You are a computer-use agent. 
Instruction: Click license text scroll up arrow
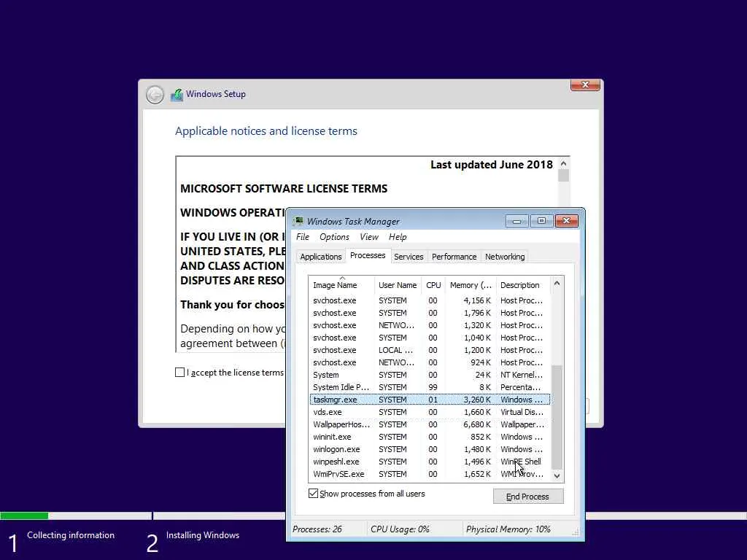[564, 163]
